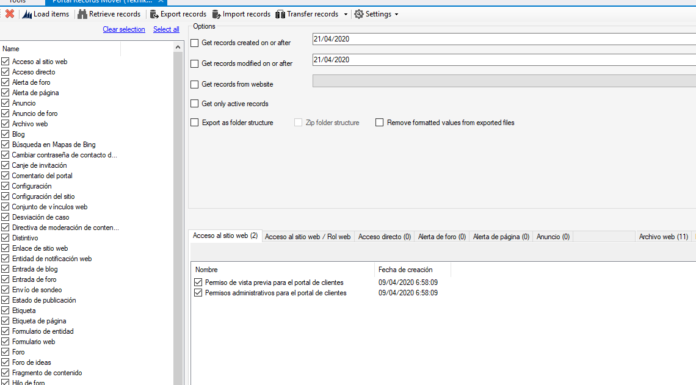
Task: Enable Export as folder structure
Action: tap(194, 123)
